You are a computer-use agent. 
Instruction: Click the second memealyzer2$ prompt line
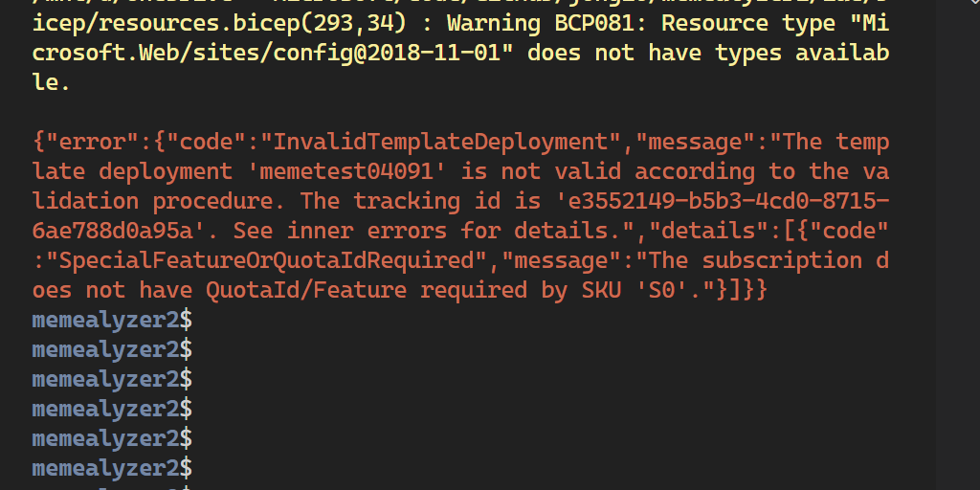pyautogui.click(x=112, y=349)
